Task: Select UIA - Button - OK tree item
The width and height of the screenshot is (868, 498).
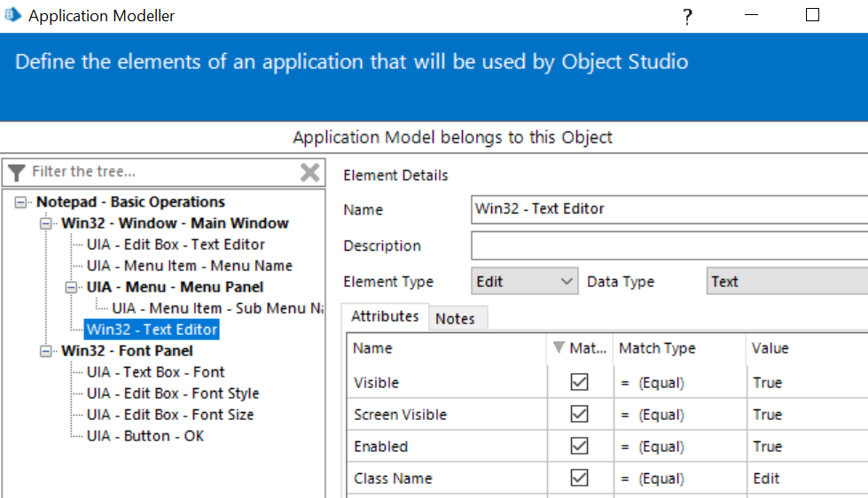Action: (145, 436)
